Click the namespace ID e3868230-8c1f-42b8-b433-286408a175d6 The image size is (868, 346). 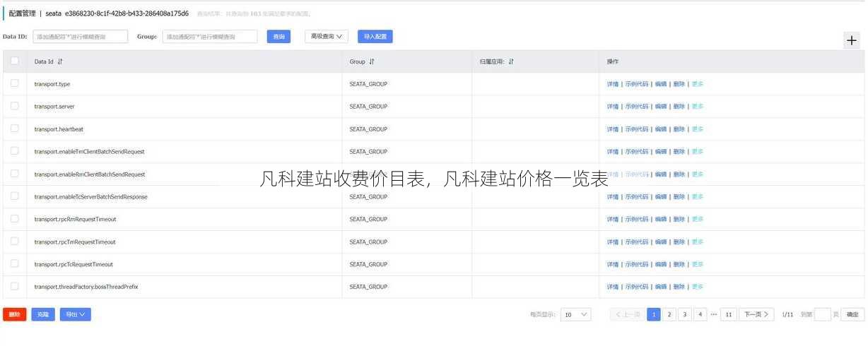(x=127, y=13)
